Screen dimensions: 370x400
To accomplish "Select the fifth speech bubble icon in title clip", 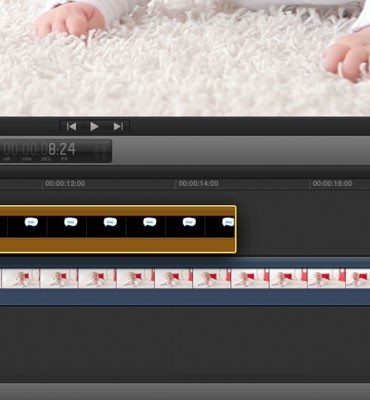I will (x=189, y=222).
